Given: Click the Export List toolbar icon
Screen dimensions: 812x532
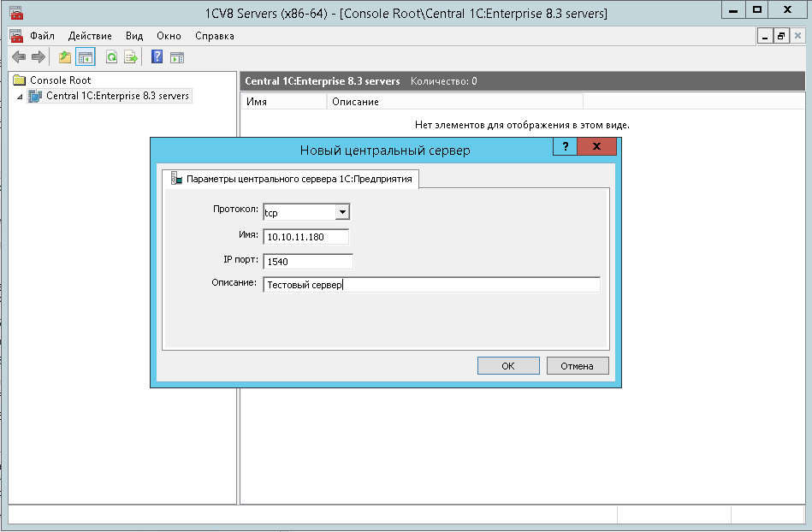Looking at the screenshot, I should 131,57.
